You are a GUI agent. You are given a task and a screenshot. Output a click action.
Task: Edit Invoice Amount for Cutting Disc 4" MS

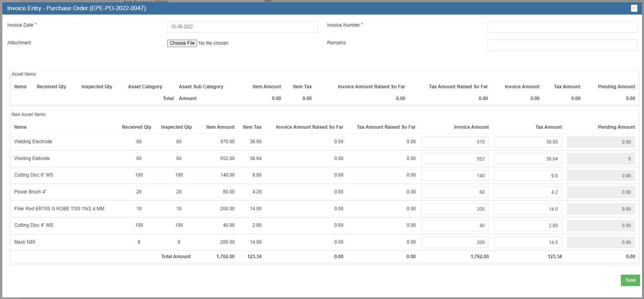pyautogui.click(x=454, y=226)
